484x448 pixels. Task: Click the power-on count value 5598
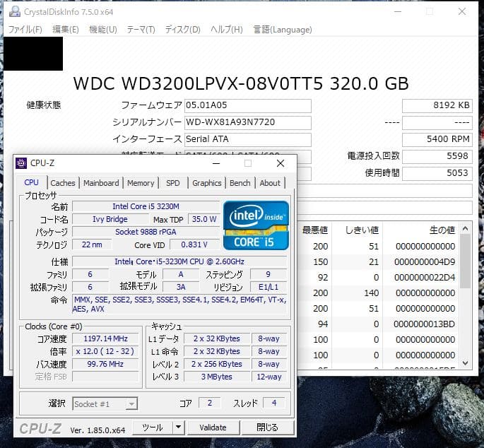[x=437, y=156]
